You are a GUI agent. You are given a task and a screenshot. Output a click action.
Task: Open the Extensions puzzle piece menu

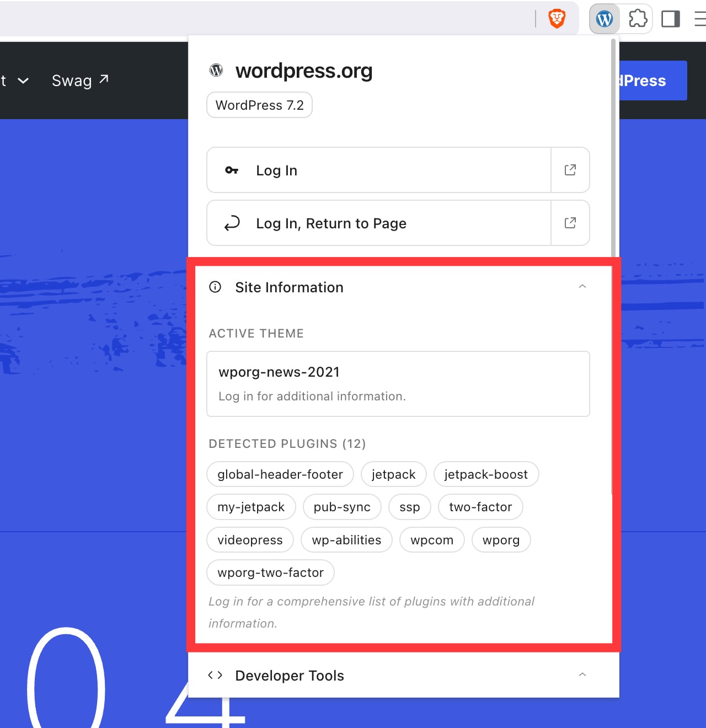[x=638, y=19]
